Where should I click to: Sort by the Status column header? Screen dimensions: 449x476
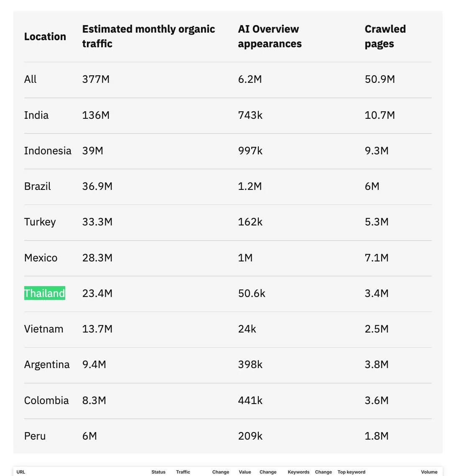tap(158, 472)
